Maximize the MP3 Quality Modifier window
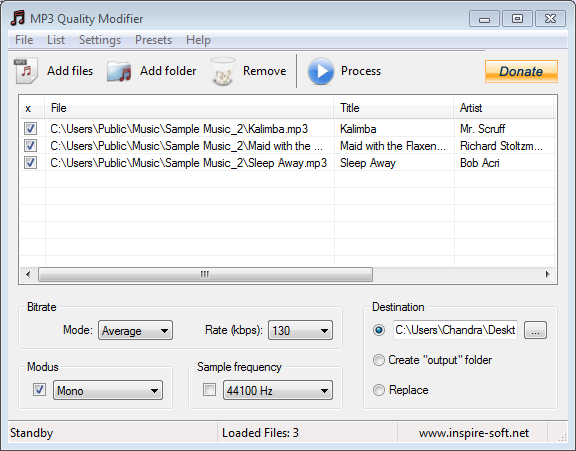Screen dimensions: 576x451 click(517, 19)
